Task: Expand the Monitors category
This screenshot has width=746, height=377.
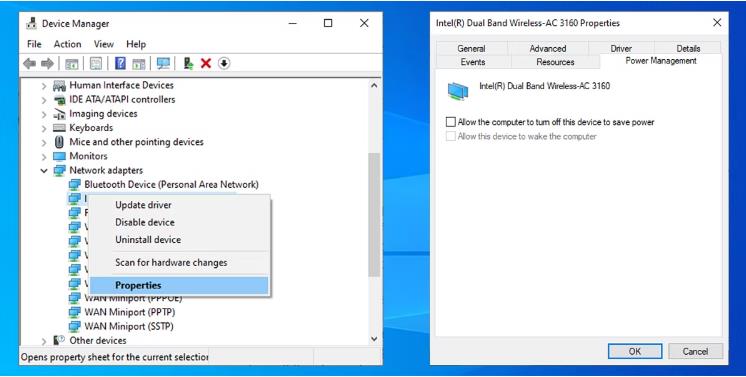Action: tap(44, 157)
